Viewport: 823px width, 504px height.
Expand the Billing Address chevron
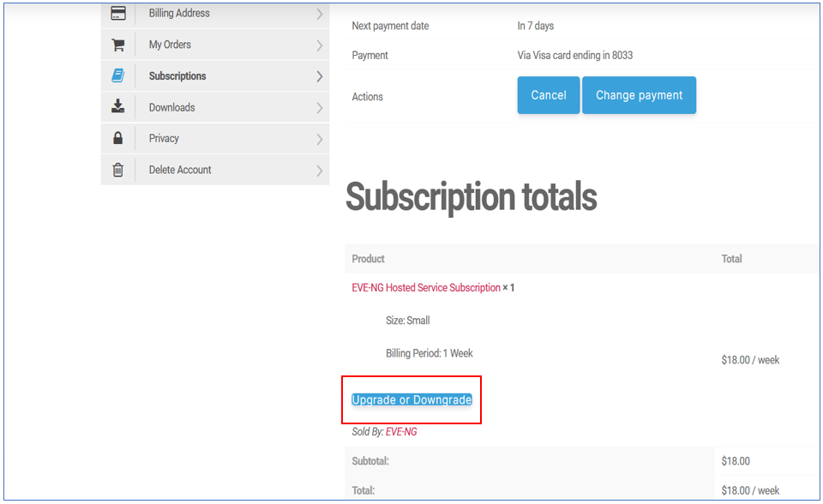tap(319, 15)
